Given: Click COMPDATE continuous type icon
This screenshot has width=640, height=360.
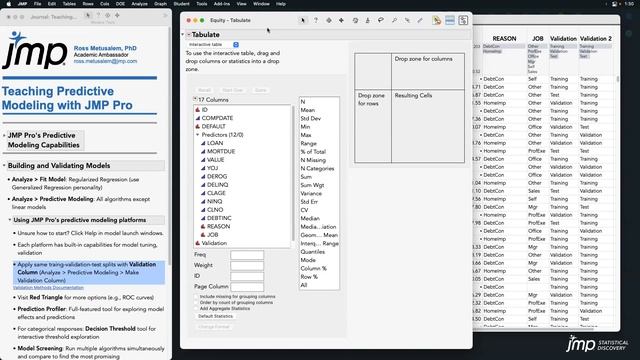Looking at the screenshot, I should coord(198,118).
